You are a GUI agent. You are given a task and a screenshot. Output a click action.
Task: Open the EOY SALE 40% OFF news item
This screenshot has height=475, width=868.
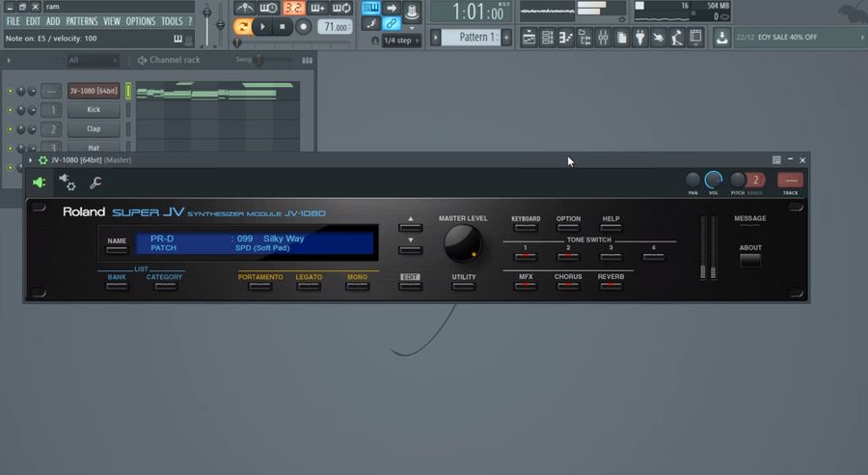point(798,37)
